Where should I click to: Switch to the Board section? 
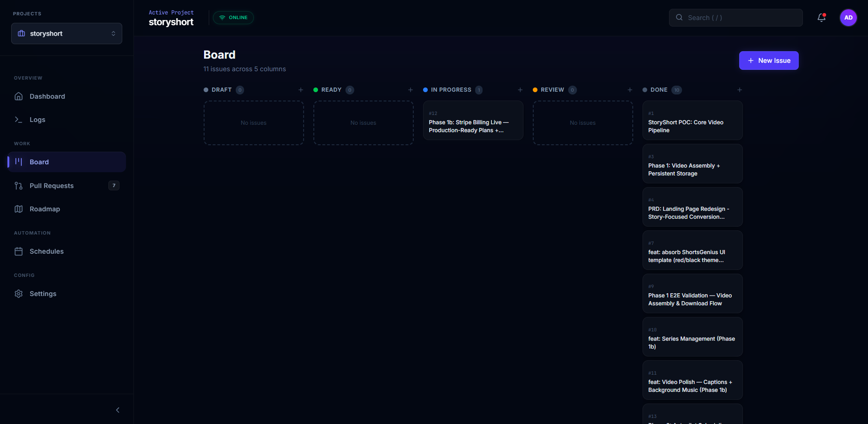(39, 162)
